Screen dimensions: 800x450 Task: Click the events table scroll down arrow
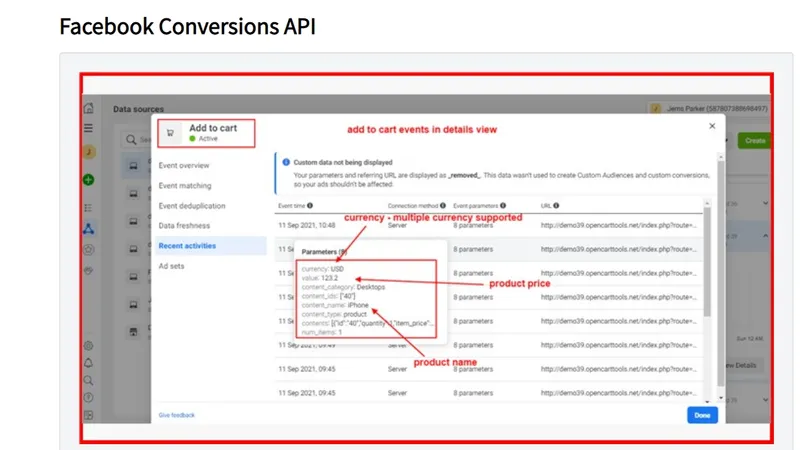pyautogui.click(x=707, y=402)
